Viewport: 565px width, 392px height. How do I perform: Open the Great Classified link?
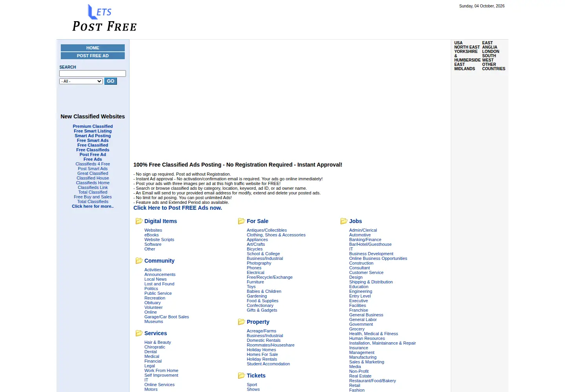click(93, 173)
